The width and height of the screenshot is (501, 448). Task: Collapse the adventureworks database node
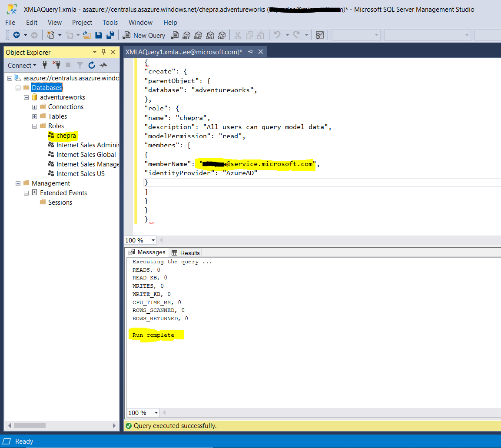click(x=26, y=97)
